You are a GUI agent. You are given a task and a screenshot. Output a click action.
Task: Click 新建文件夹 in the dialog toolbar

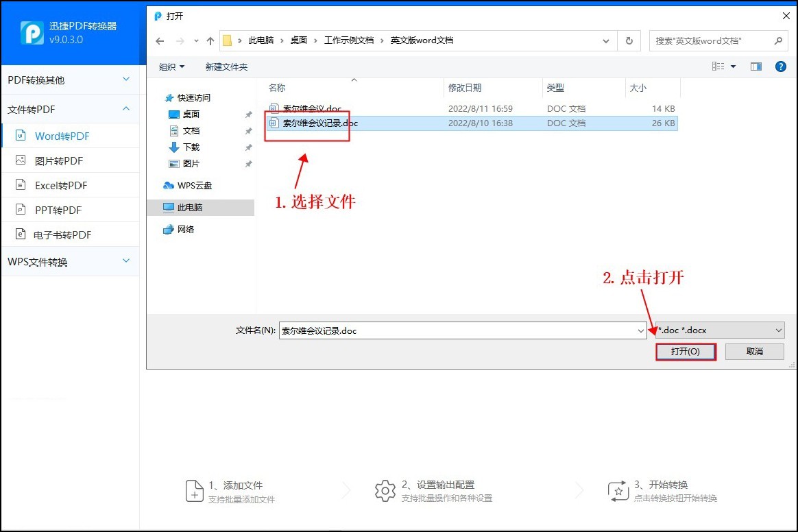click(226, 66)
